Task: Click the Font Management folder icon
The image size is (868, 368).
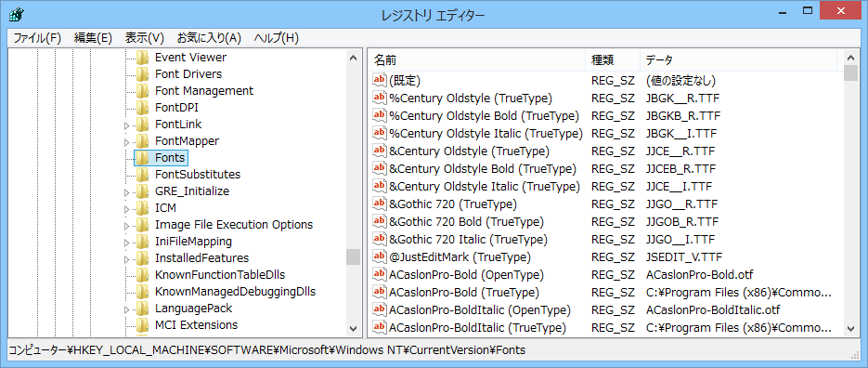Action: [x=143, y=90]
